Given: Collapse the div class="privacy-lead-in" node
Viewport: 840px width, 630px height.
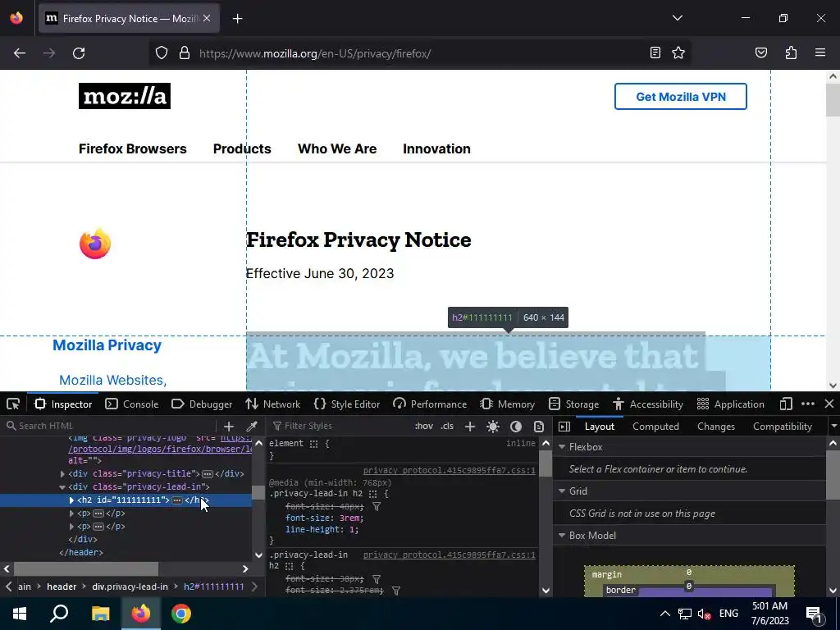Looking at the screenshot, I should [x=62, y=487].
